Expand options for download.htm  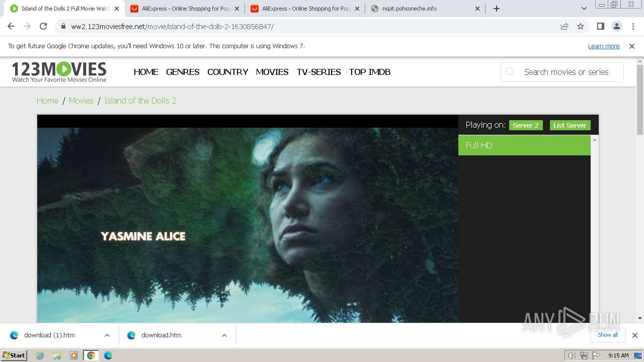tap(224, 335)
